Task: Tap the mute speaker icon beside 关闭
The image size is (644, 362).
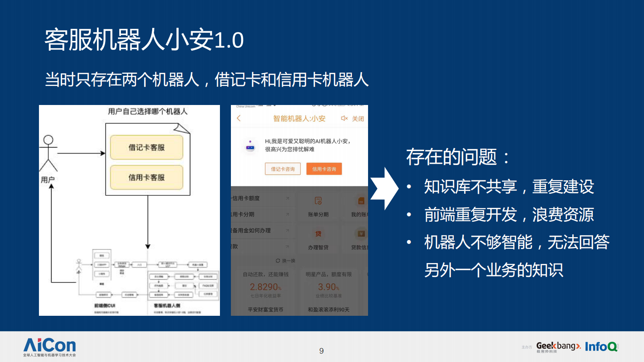Action: [344, 118]
